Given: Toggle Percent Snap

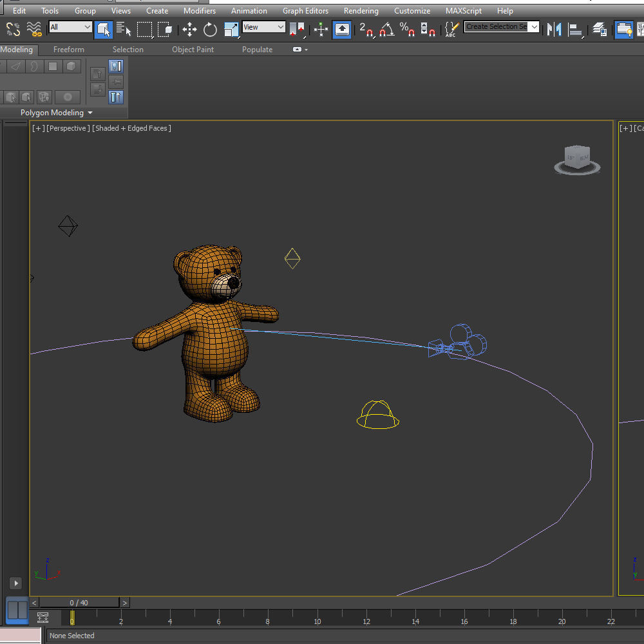Looking at the screenshot, I should 406,29.
